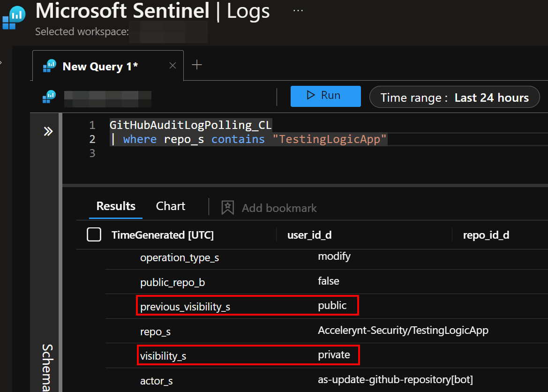Click the value modify
This screenshot has width=548, height=392.
[x=334, y=256]
